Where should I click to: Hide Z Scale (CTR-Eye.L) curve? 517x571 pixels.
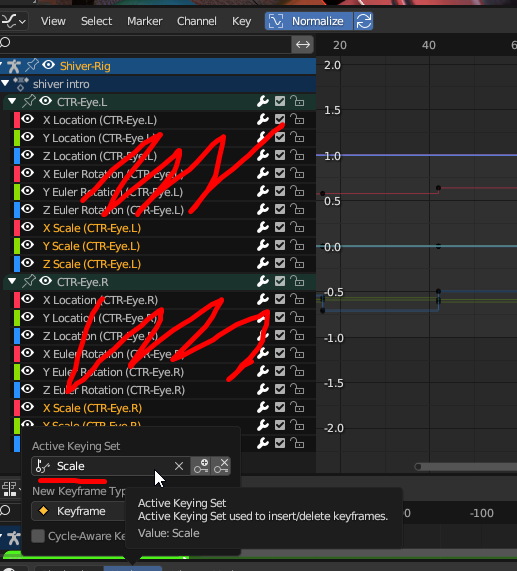point(27,263)
